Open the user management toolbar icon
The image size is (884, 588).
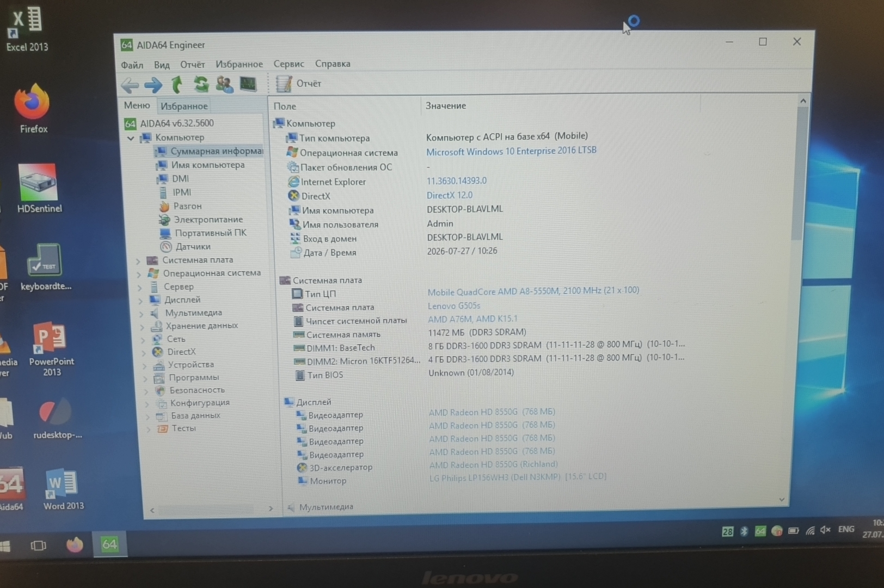tap(224, 84)
